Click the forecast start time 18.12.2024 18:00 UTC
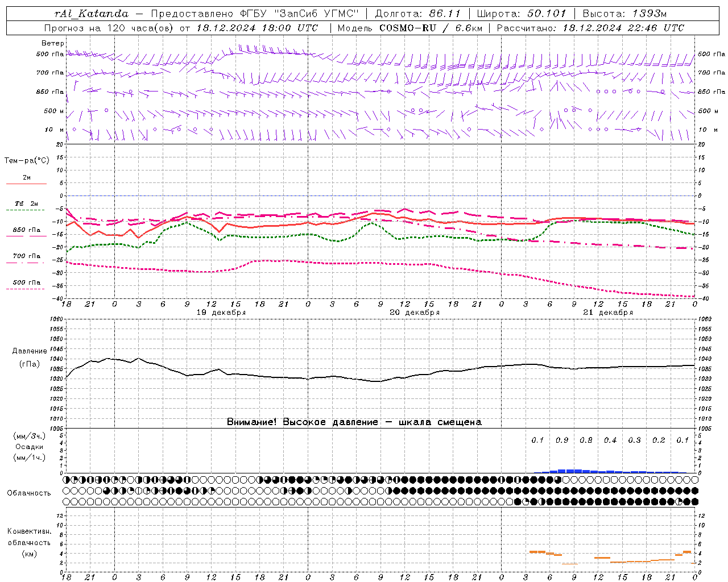728x582 pixels. point(257,28)
